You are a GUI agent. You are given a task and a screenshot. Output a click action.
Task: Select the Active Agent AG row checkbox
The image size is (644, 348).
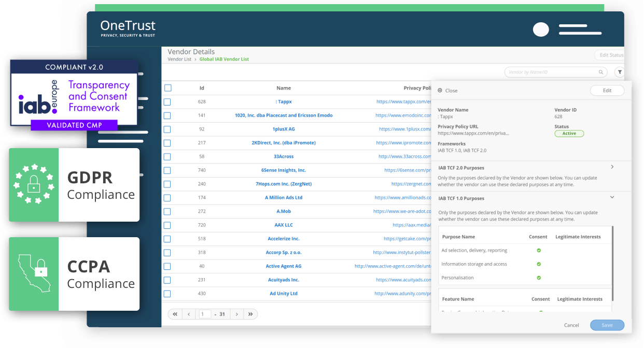pos(167,266)
